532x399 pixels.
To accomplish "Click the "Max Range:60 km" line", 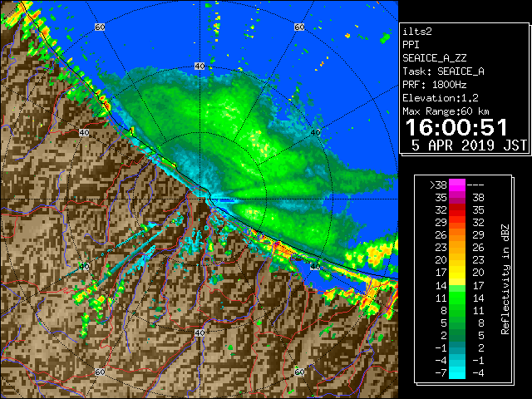I will pyautogui.click(x=446, y=111).
